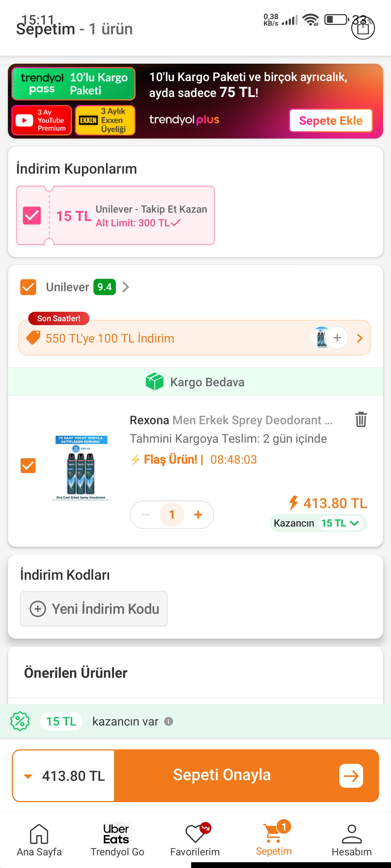Expand the Kazancın 15 TL details
Viewport: 391px width, 868px height.
click(354, 523)
